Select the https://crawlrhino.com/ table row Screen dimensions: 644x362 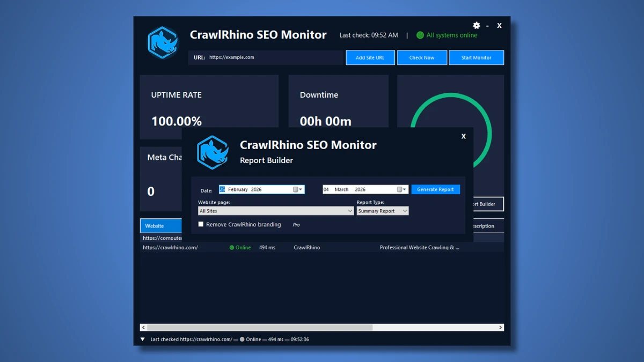click(322, 248)
